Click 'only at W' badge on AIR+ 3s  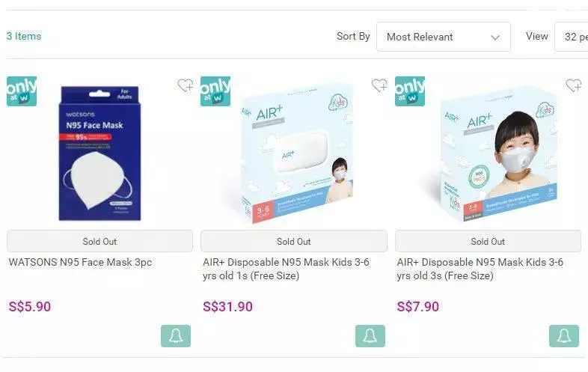point(410,91)
